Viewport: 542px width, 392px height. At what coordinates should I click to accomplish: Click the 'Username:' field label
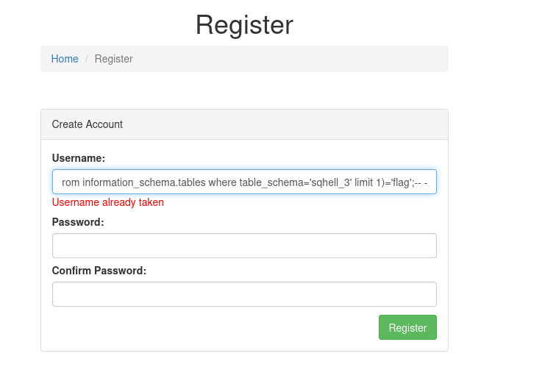[79, 158]
